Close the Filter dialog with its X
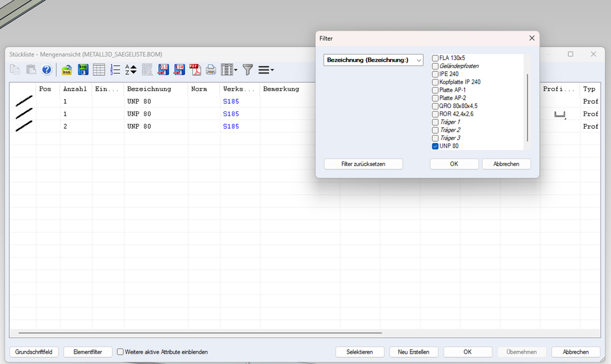The width and height of the screenshot is (611, 364). pyautogui.click(x=531, y=38)
